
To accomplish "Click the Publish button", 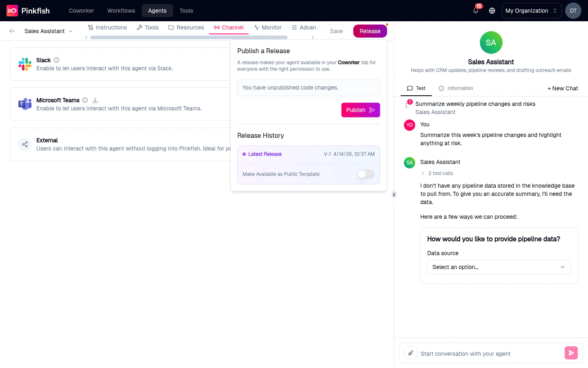I will 360,110.
